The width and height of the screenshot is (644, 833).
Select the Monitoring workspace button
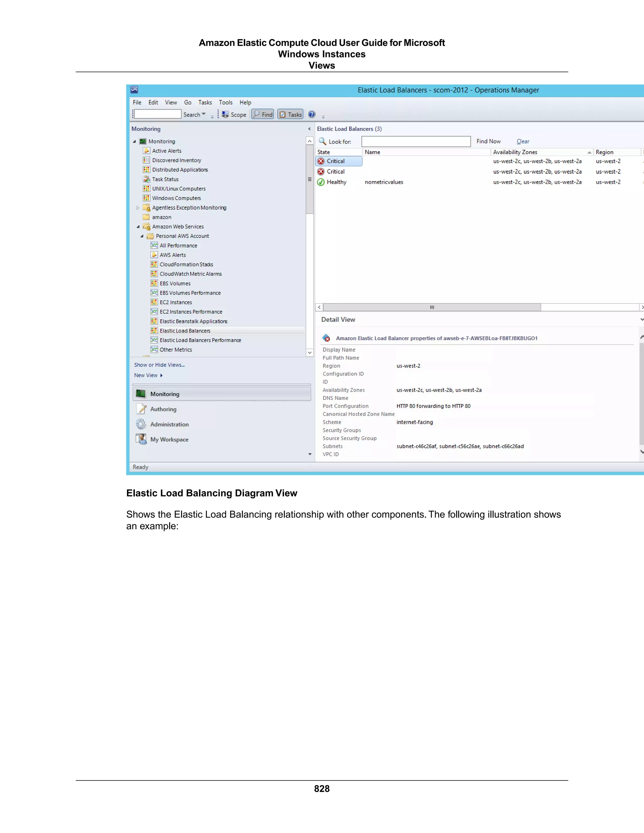point(222,394)
